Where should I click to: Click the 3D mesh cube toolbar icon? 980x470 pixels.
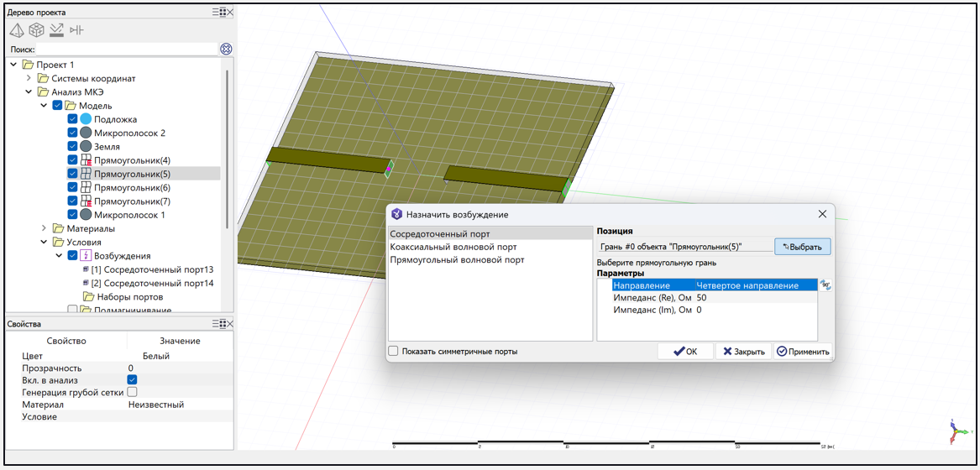click(37, 30)
